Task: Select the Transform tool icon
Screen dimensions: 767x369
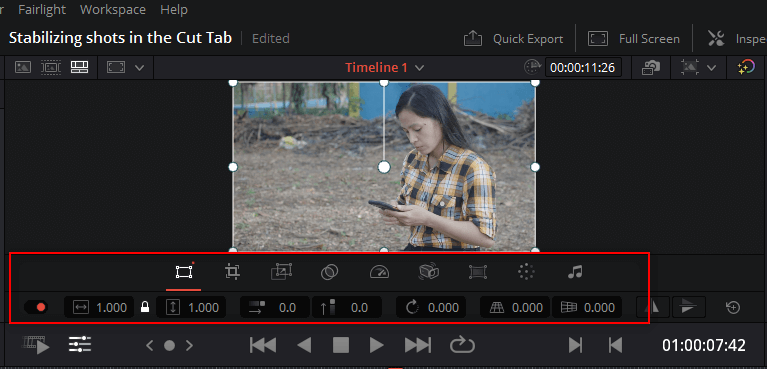Action: [x=183, y=272]
